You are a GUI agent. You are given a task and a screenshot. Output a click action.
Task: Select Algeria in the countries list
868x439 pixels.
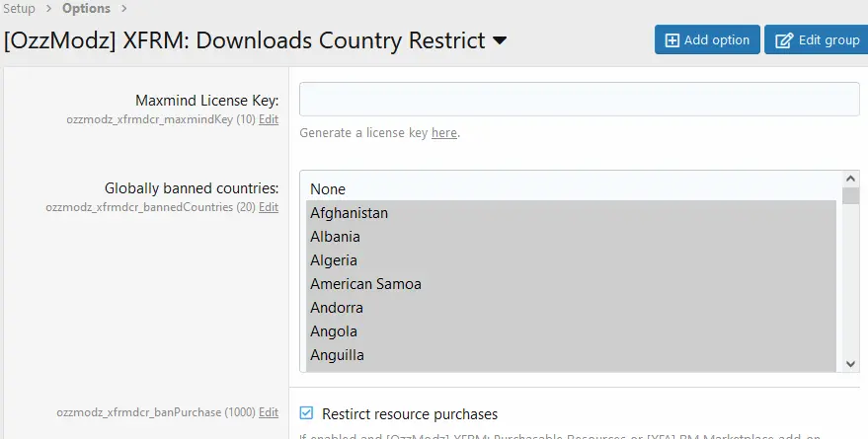(333, 260)
